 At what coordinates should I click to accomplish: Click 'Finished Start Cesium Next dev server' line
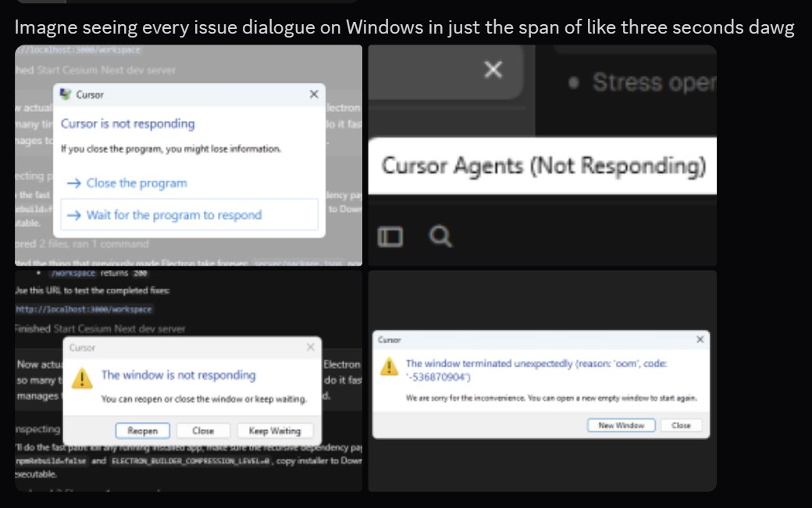coord(100,329)
